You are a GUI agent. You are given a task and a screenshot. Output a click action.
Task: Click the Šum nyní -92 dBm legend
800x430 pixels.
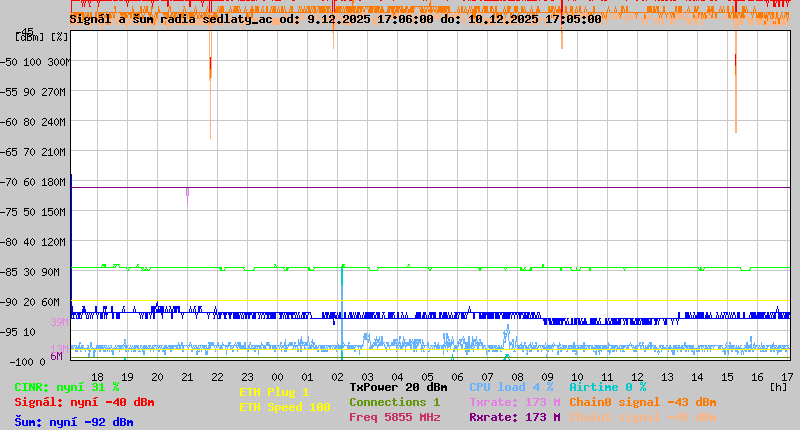[x=74, y=422]
